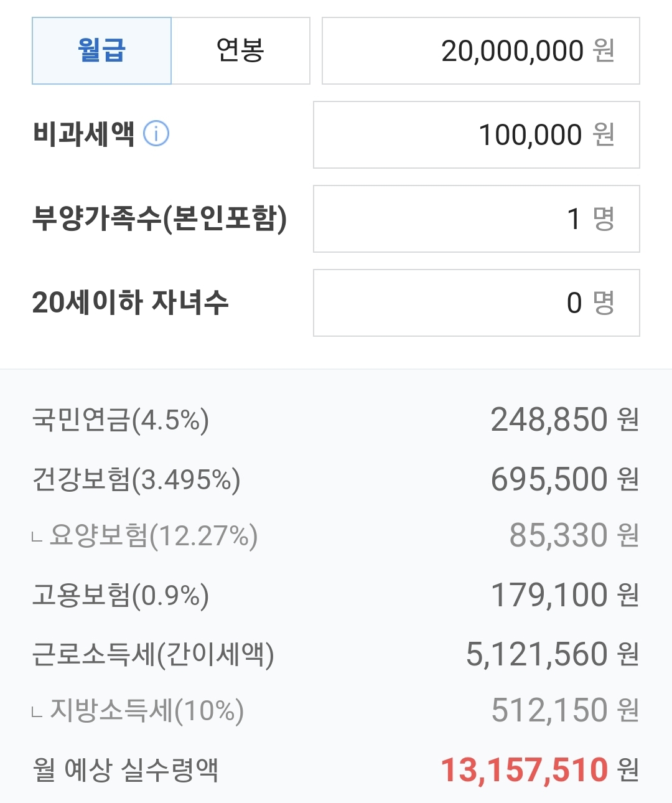Click the 건강보험(3.495%) row label
The image size is (672, 803).
pyautogui.click(x=136, y=479)
